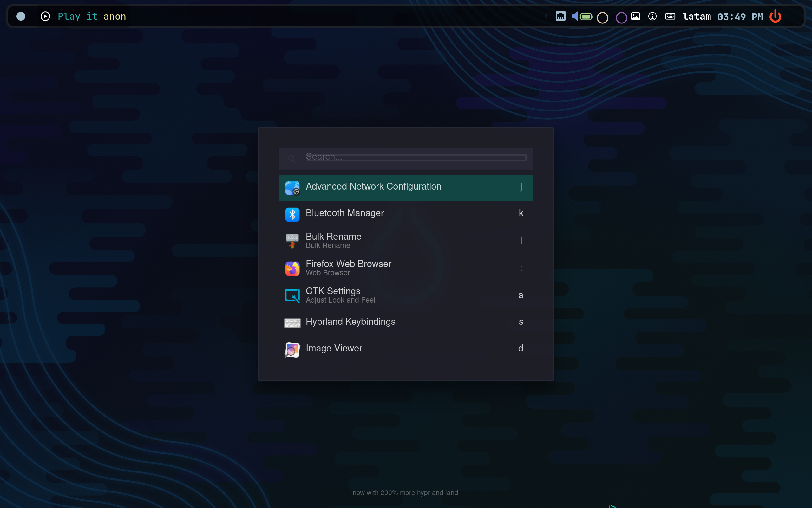812x508 pixels.
Task: Click the speaker volume icon in the bar
Action: click(x=575, y=16)
